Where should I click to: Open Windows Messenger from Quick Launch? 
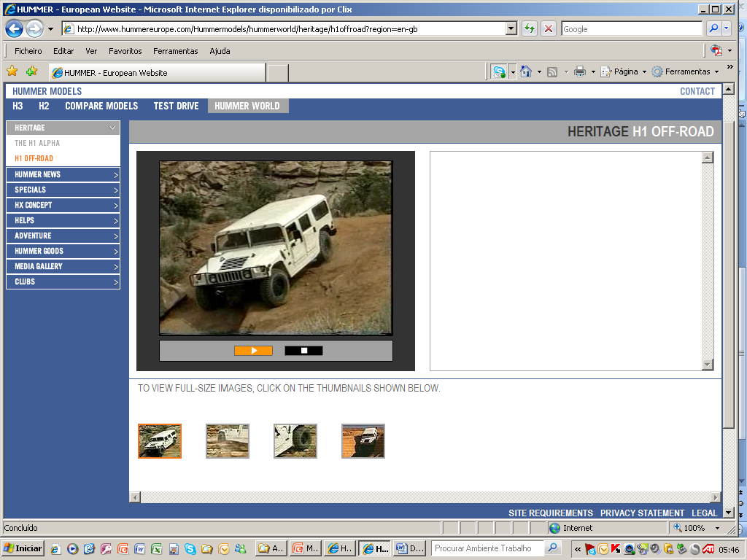point(241,549)
